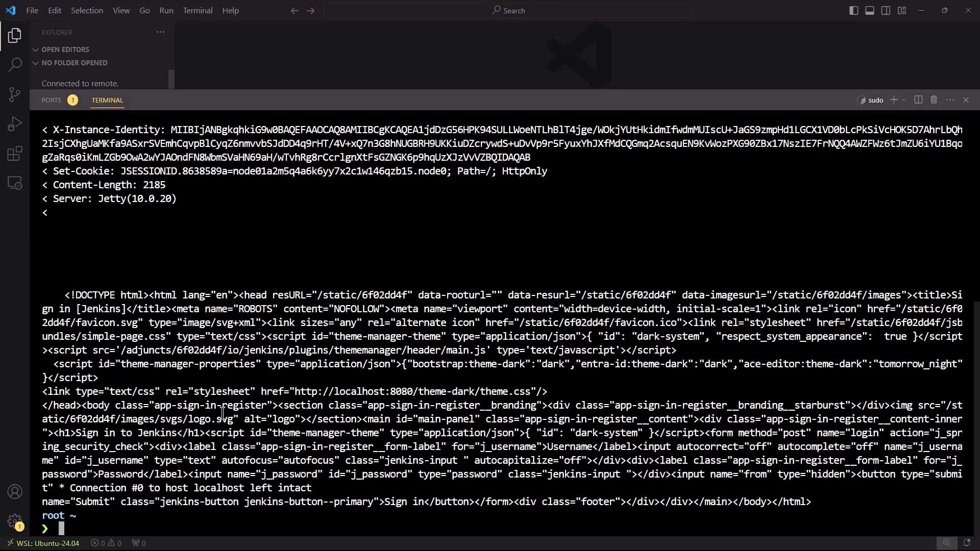Open the Source Control view
Viewport: 980px width, 551px height.
pos(15,94)
